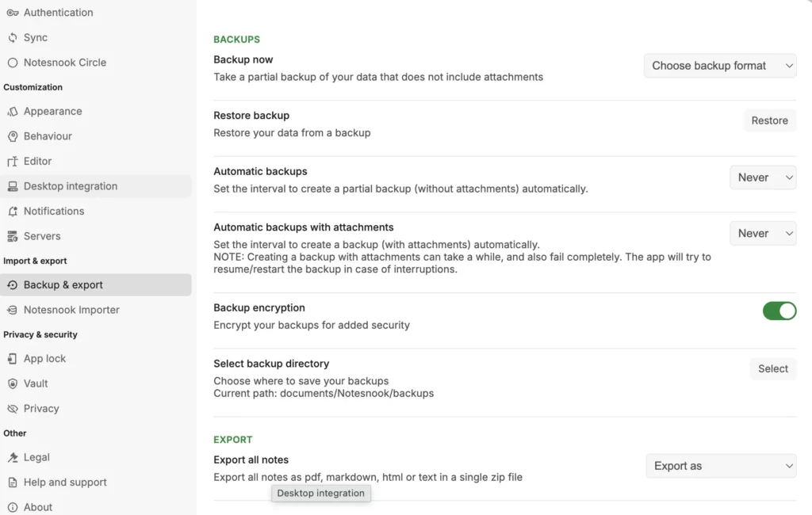Click the Authentication key icon
The height and width of the screenshot is (515, 812).
point(13,13)
